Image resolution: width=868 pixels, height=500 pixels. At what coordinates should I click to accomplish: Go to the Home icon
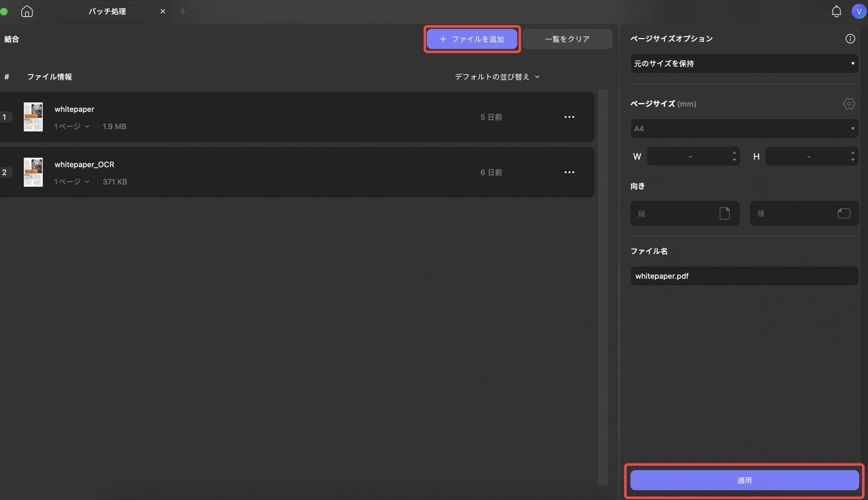click(27, 11)
